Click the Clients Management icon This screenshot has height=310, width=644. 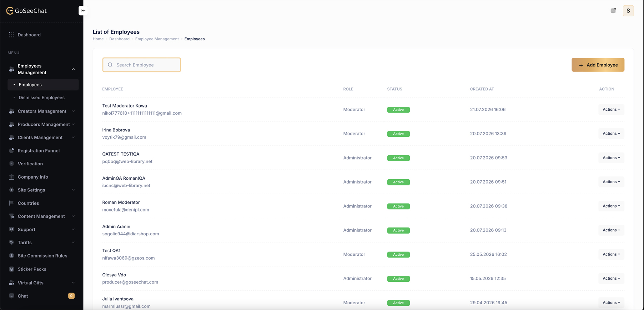[11, 137]
